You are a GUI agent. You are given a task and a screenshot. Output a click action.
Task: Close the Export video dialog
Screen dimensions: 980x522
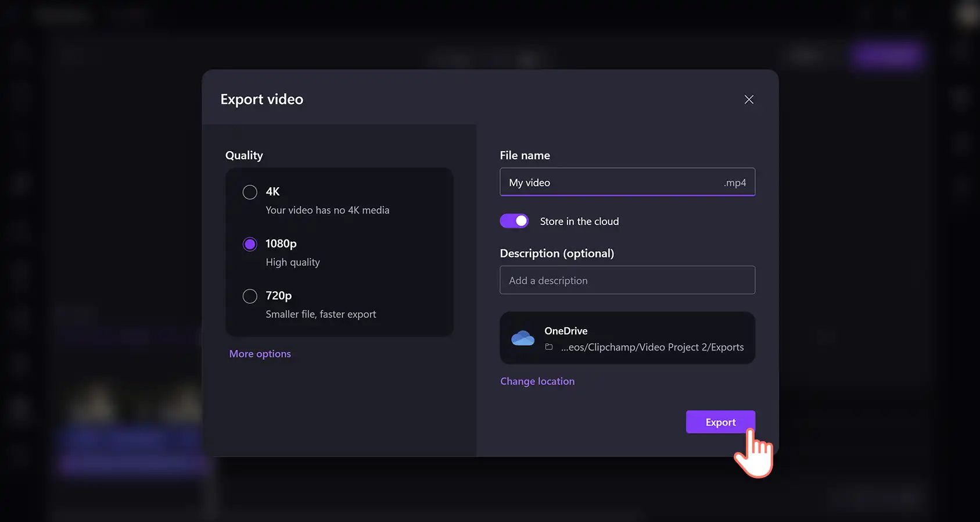tap(749, 99)
